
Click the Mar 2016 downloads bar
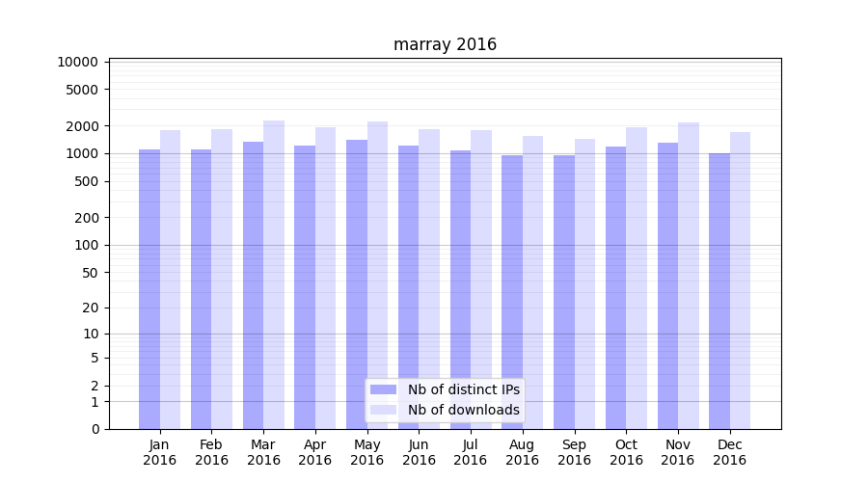[274, 275]
